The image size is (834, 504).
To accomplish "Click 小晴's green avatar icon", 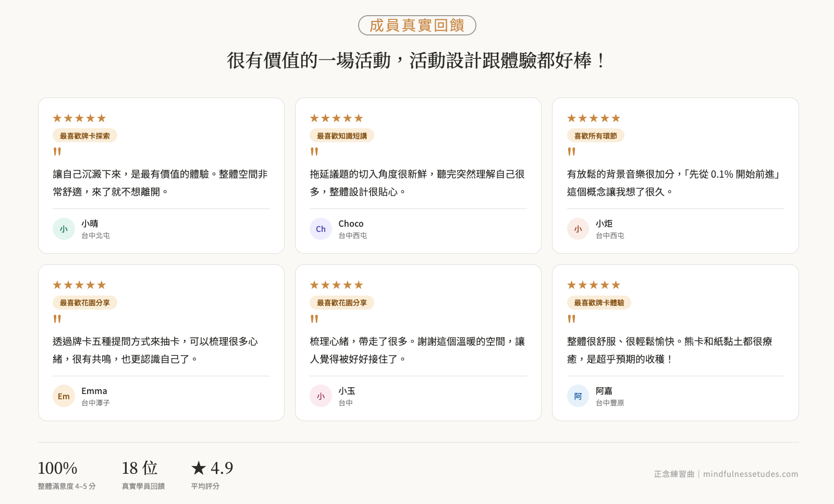I will [x=64, y=229].
